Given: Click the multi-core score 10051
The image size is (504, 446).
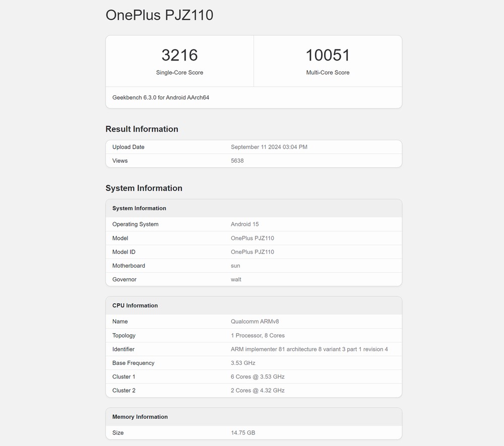Looking at the screenshot, I should pos(328,55).
